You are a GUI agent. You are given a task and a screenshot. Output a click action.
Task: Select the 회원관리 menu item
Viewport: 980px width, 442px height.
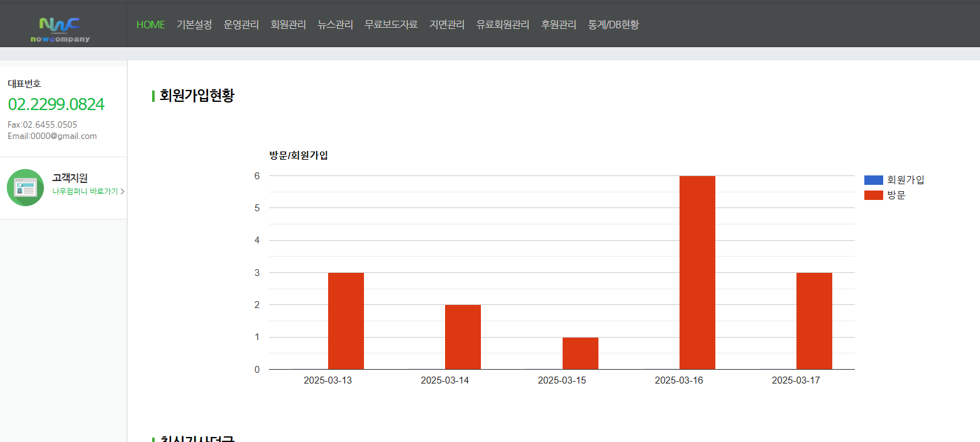[288, 25]
